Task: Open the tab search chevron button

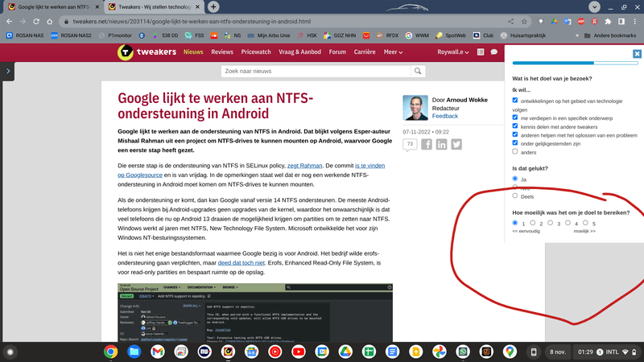Action: [594, 7]
